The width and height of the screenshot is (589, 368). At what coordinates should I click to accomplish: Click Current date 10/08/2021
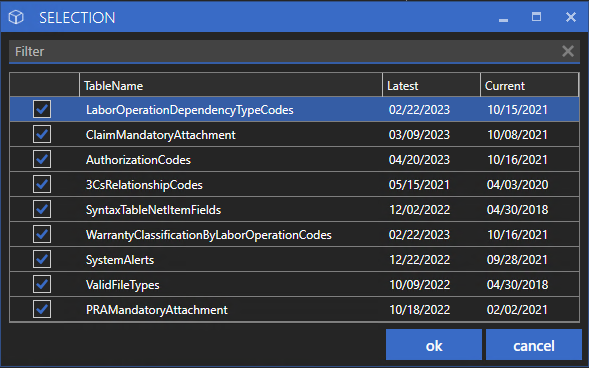[518, 134]
